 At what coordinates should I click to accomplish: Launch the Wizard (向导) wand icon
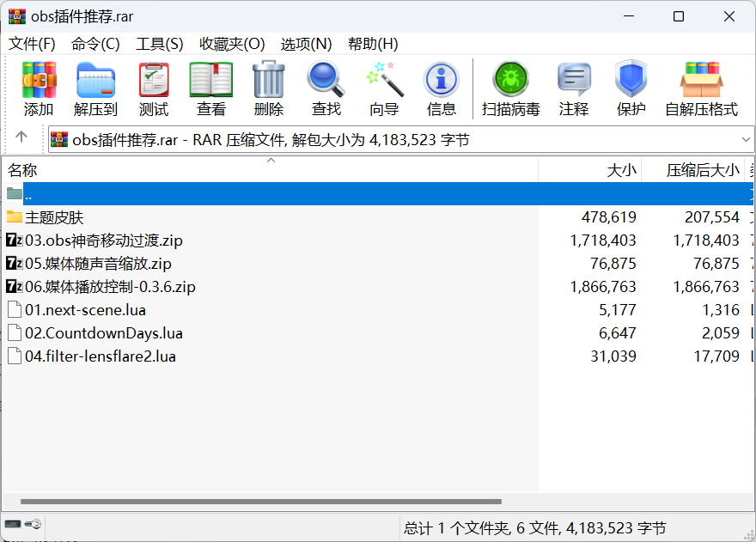(384, 88)
